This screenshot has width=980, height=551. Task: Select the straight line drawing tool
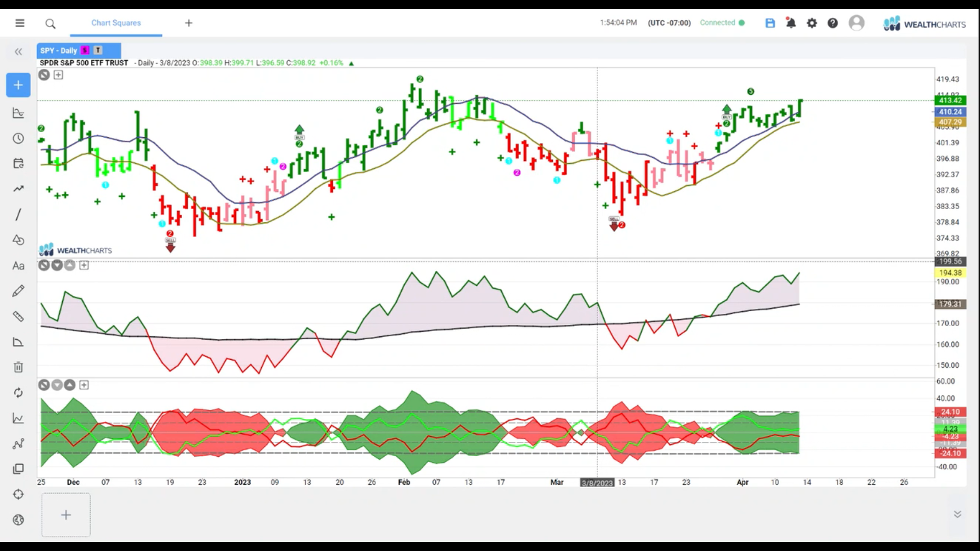pyautogui.click(x=18, y=214)
